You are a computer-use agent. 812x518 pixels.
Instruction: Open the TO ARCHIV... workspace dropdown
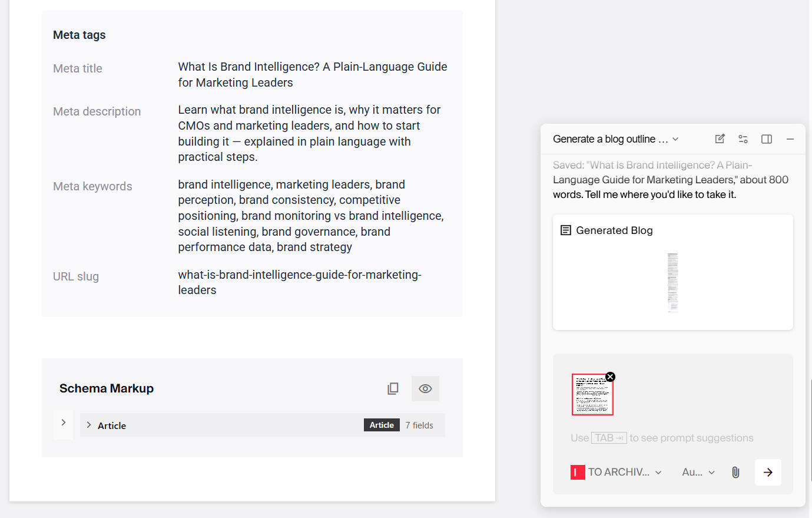click(617, 472)
